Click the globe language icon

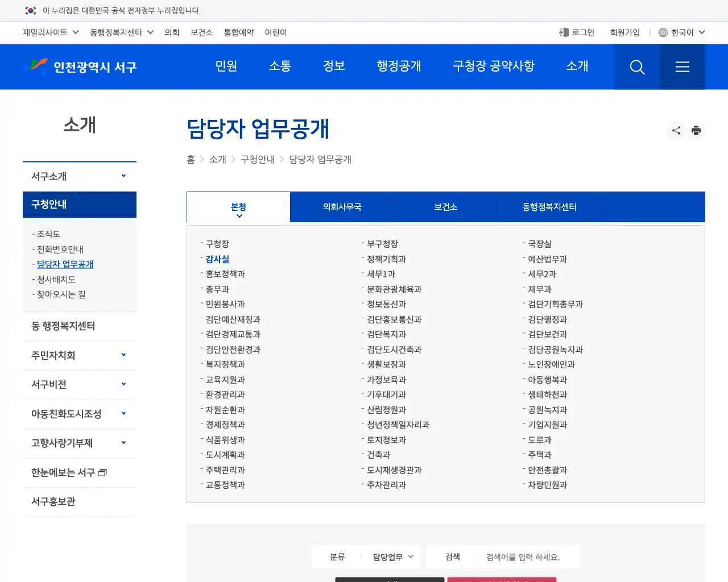tap(663, 32)
